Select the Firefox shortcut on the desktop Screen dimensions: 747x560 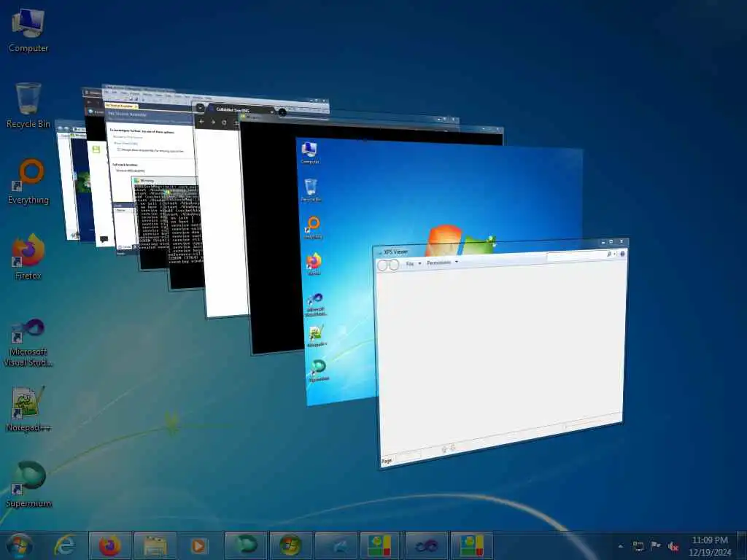click(28, 257)
